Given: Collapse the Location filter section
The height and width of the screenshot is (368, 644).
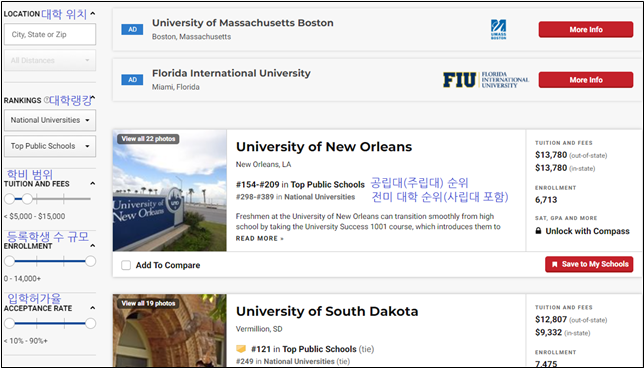Looking at the screenshot, I should 93,14.
